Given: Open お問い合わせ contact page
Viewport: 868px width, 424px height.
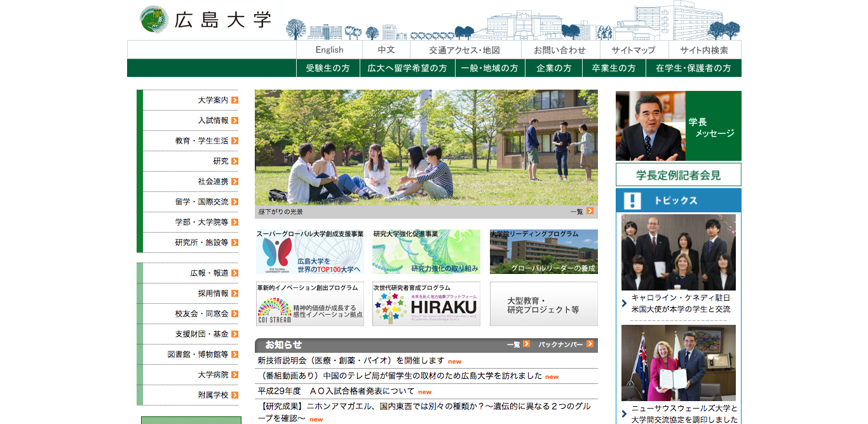Looking at the screenshot, I should point(560,50).
